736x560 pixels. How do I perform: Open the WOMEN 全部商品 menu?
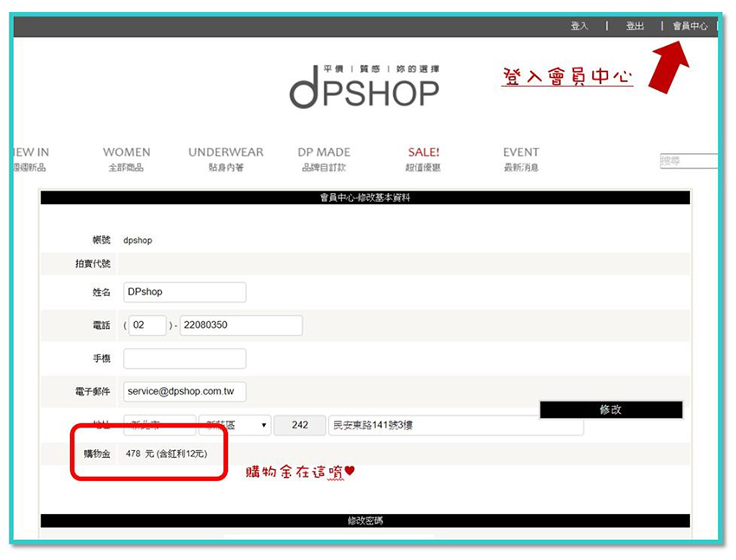pos(126,159)
